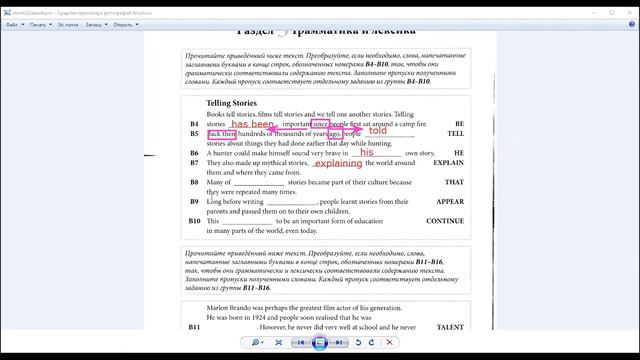Maximize the Photo Viewer window

click(x=612, y=13)
